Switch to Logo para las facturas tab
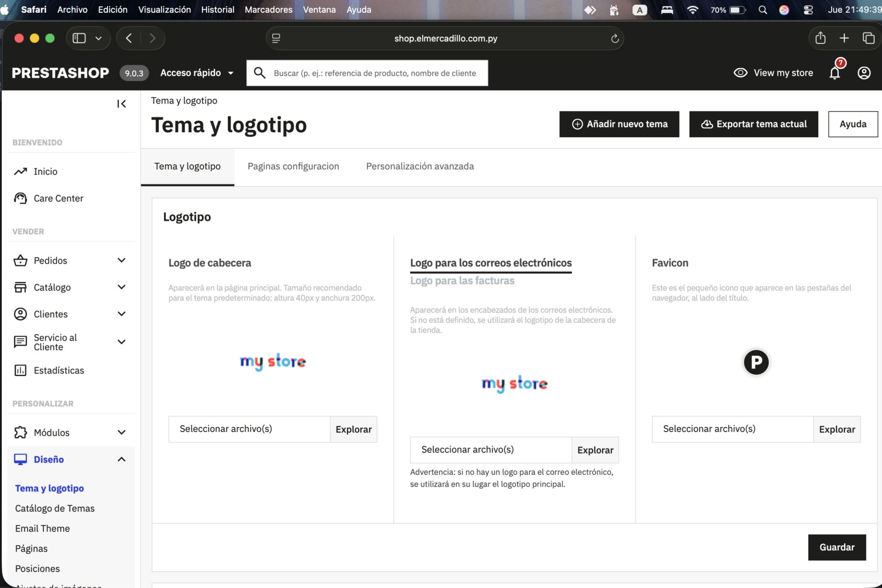 462,281
